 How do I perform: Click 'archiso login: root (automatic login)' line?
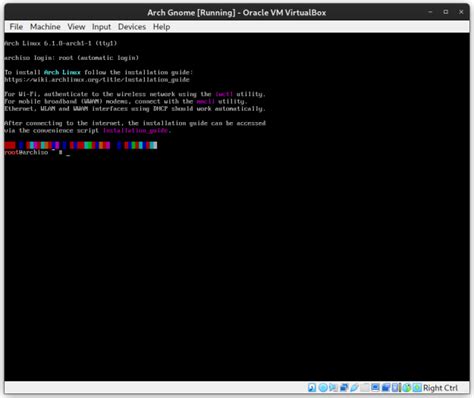71,58
